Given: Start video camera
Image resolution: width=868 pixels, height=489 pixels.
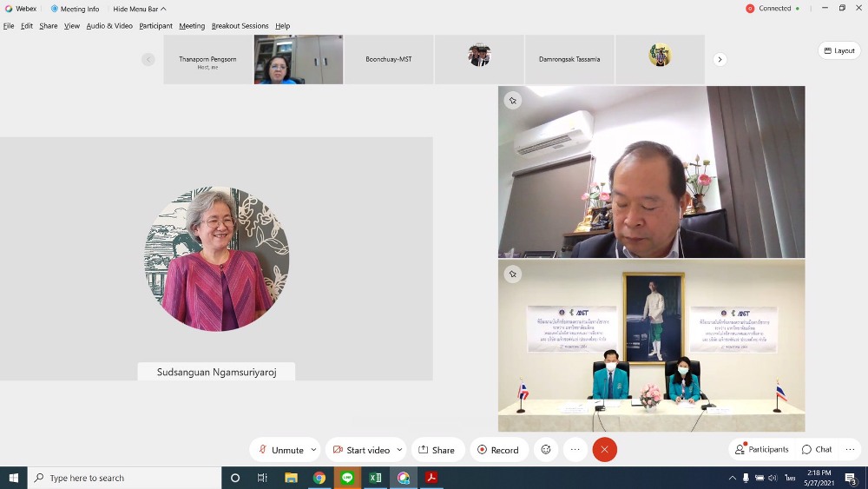Looking at the screenshot, I should 360,450.
